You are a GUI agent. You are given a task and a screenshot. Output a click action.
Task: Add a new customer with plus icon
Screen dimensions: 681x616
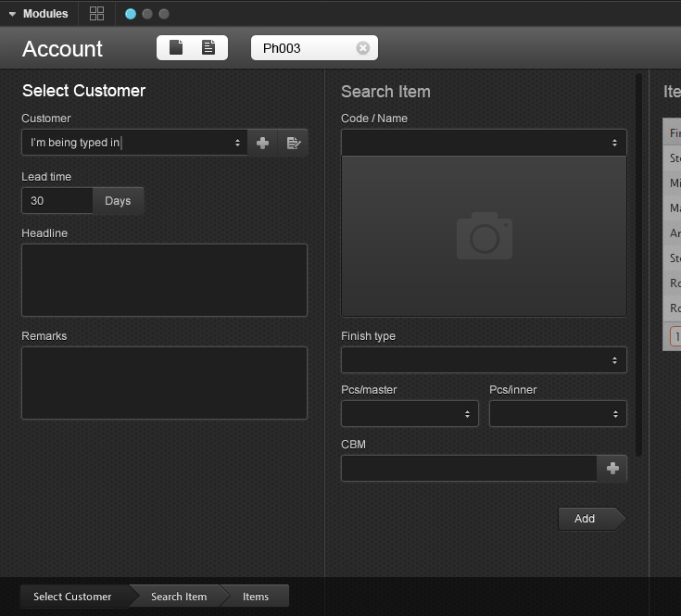[x=263, y=143]
